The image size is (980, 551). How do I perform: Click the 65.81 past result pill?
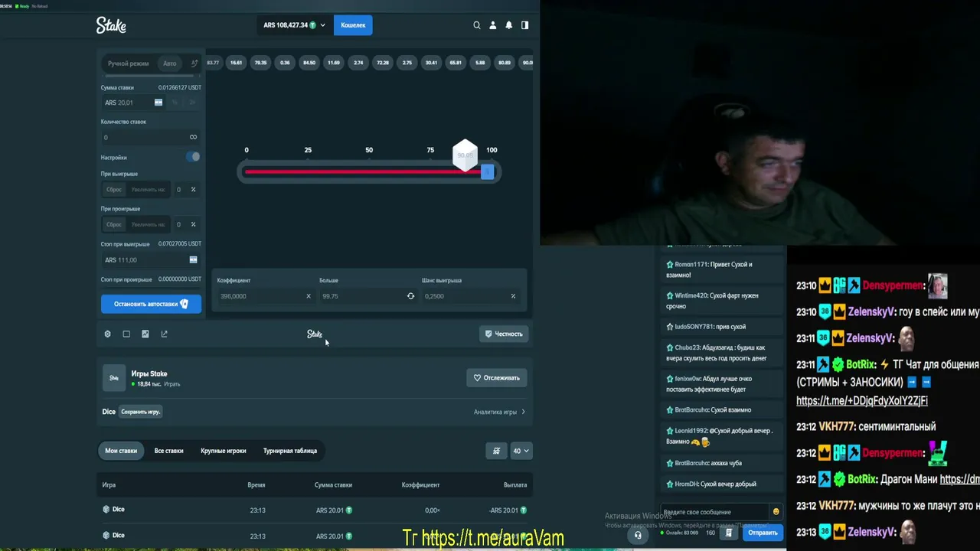click(x=456, y=63)
